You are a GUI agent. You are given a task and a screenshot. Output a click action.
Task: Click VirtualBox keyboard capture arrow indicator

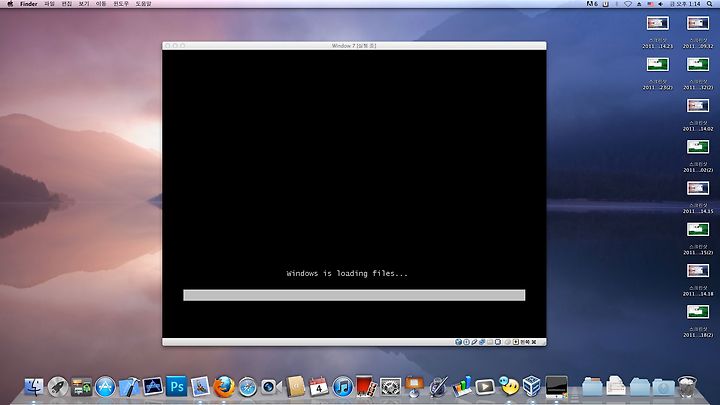coord(516,342)
